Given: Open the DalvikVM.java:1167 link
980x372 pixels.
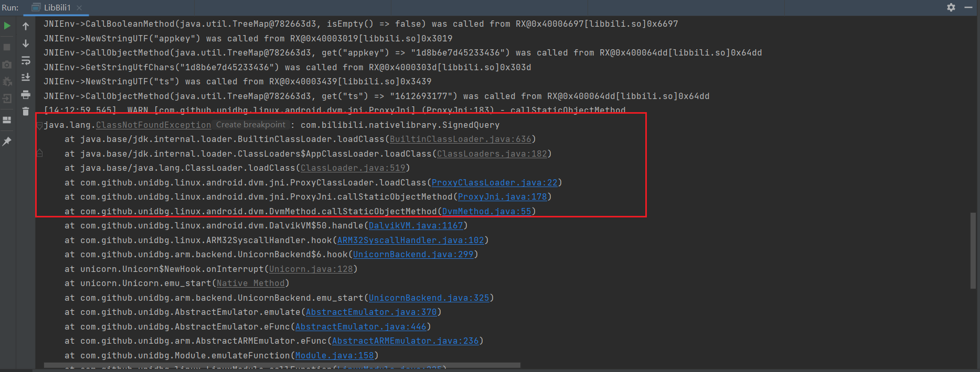Looking at the screenshot, I should 416,226.
